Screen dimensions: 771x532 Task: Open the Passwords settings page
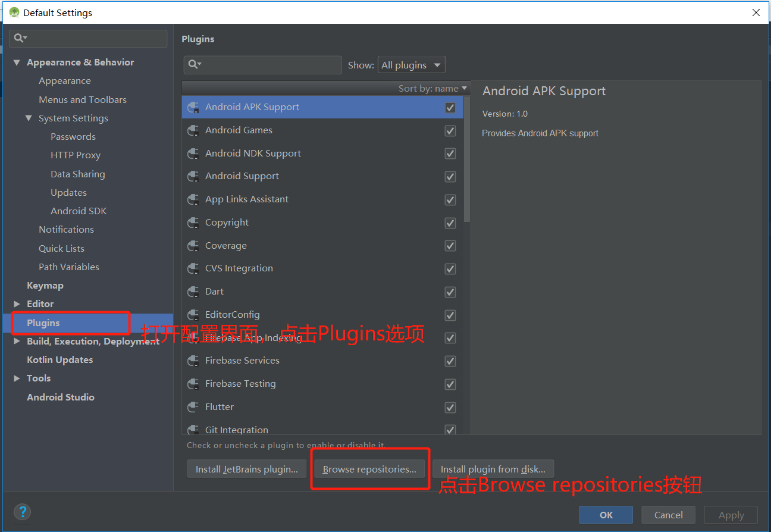73,137
